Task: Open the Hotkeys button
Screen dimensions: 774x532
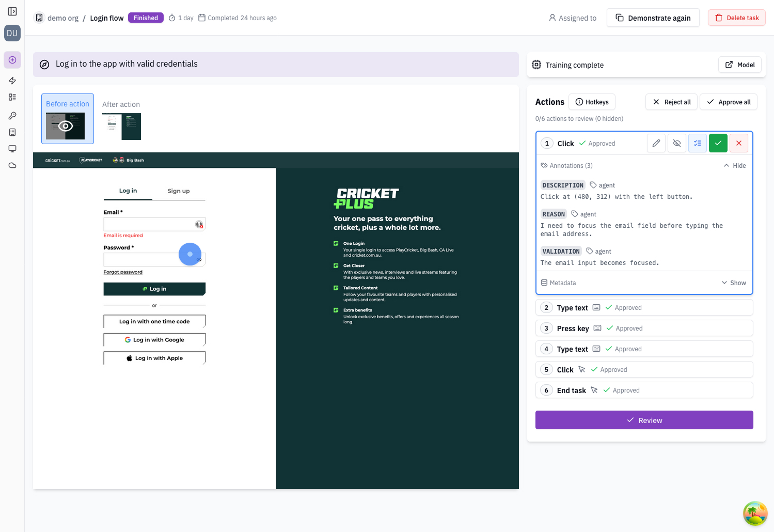Action: tap(592, 102)
